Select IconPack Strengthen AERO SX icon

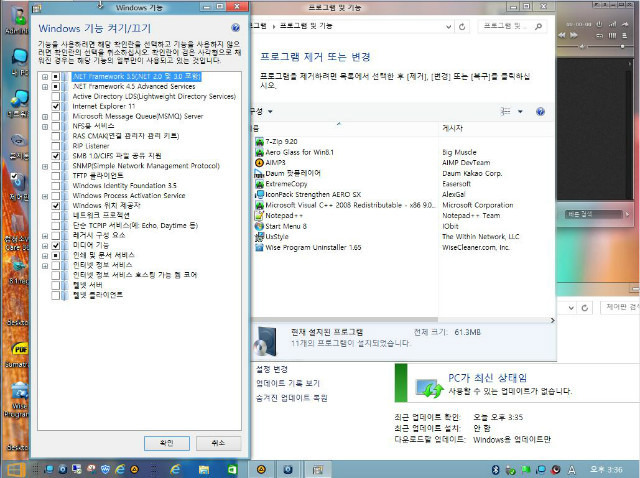259,194
